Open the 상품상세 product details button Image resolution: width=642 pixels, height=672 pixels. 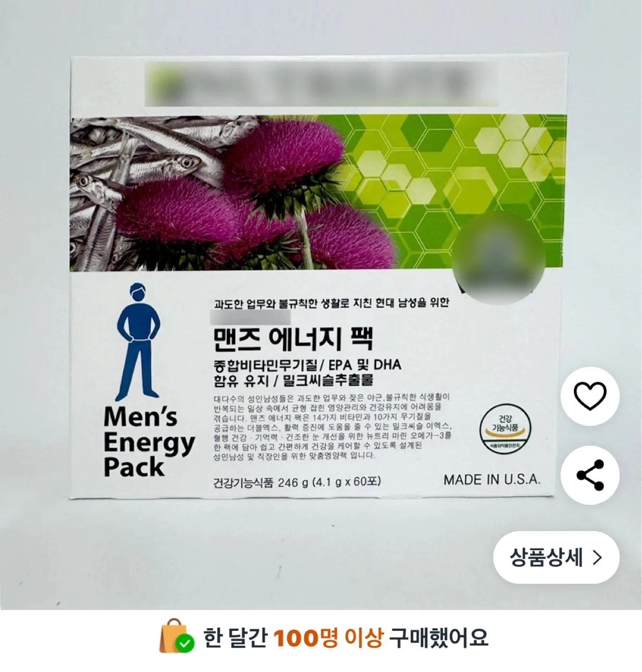click(556, 557)
